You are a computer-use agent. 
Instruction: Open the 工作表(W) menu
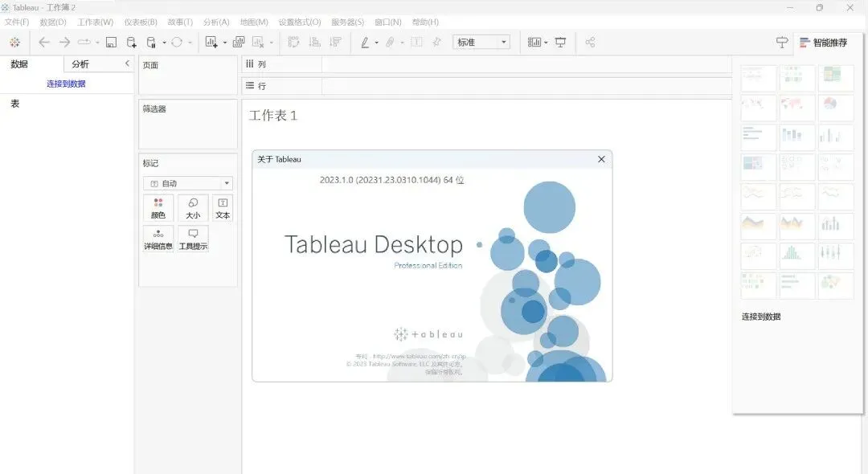[x=95, y=22]
